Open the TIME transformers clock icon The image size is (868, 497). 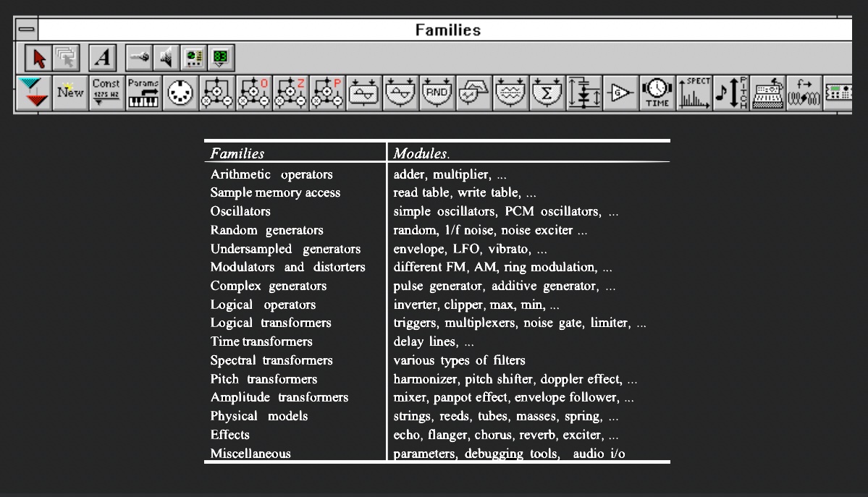click(657, 93)
